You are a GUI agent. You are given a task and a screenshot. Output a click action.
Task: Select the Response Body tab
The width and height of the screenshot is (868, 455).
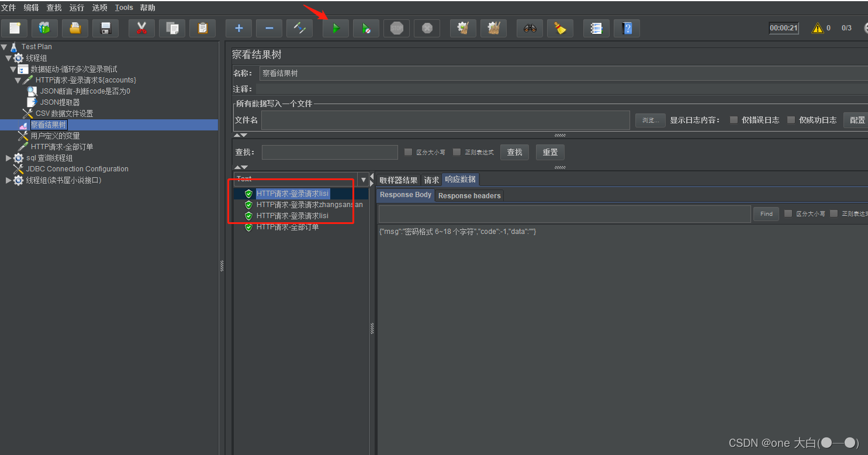click(406, 195)
